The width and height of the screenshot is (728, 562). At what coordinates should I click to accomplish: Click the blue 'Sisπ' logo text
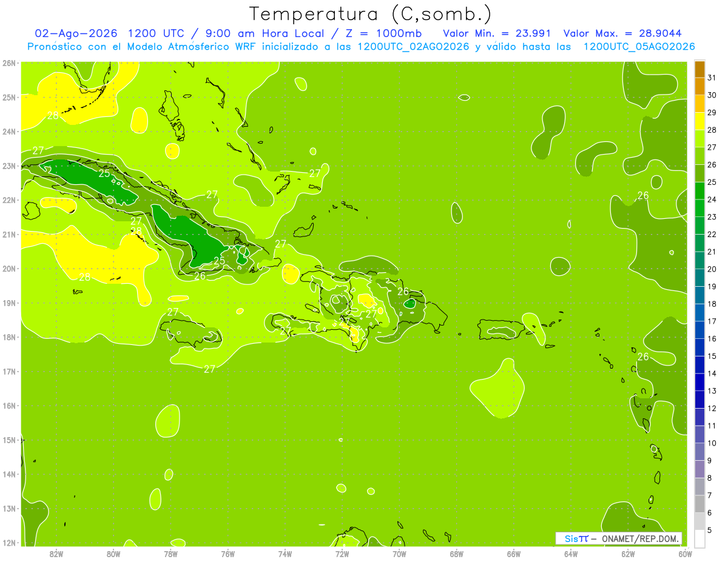tap(576, 538)
